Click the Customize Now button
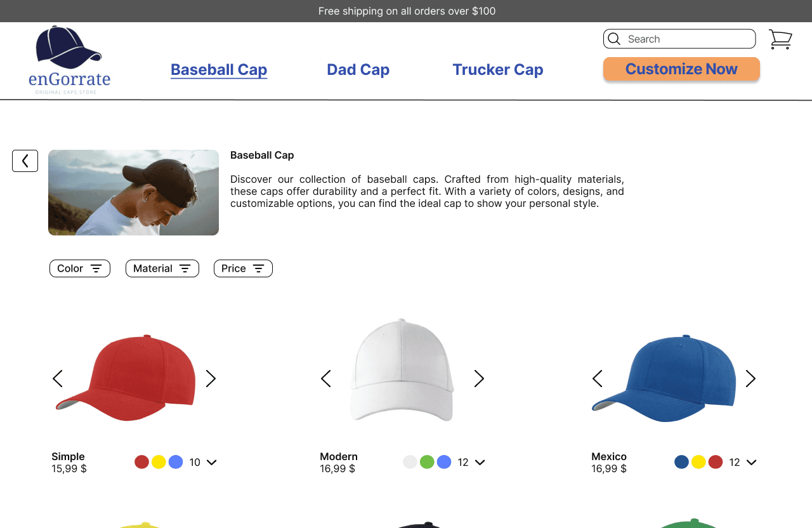 (x=681, y=69)
